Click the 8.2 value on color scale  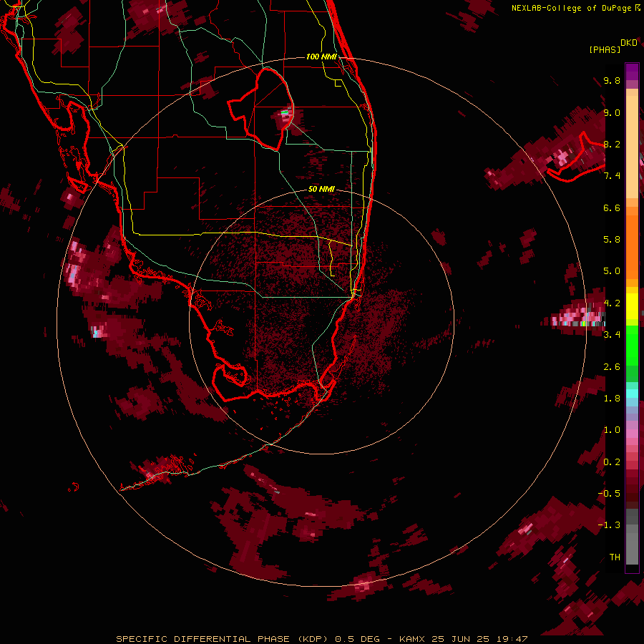coord(612,144)
